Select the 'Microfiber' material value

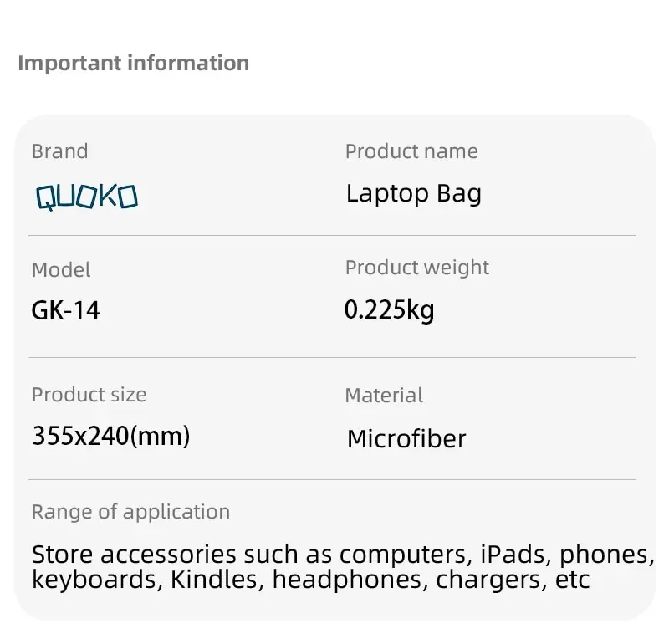406,438
